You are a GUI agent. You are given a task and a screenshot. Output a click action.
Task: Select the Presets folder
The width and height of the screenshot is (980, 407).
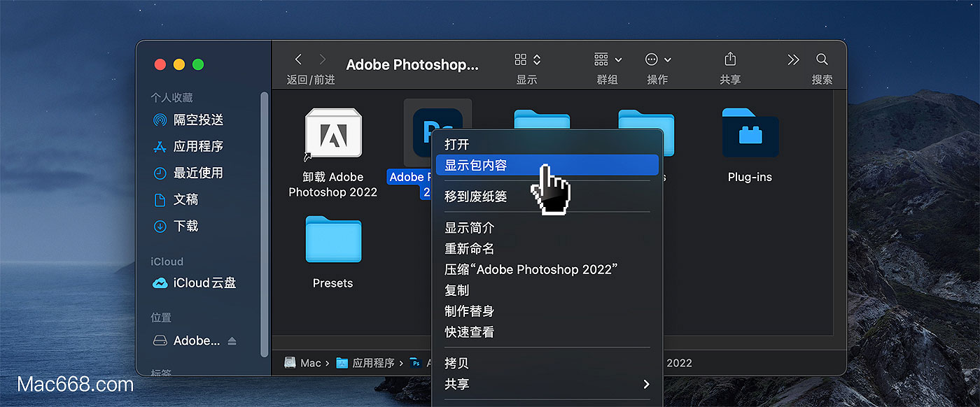tap(333, 251)
